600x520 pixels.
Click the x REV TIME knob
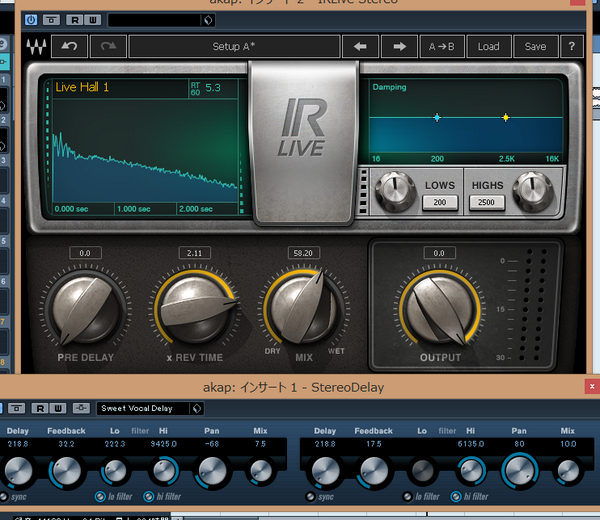tap(196, 310)
